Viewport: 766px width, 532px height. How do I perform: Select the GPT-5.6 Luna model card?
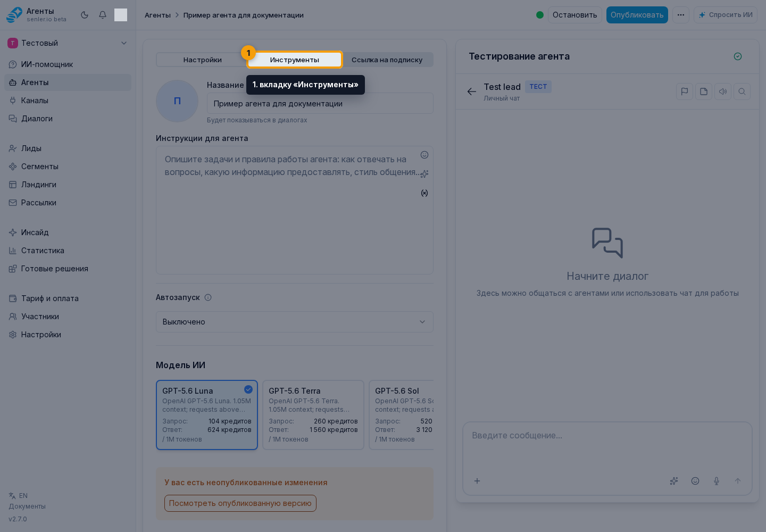[207, 415]
